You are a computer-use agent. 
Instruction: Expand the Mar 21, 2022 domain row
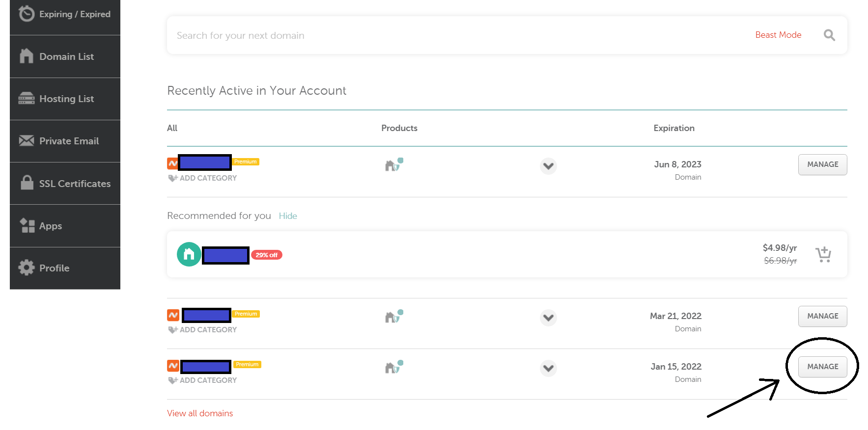click(548, 318)
